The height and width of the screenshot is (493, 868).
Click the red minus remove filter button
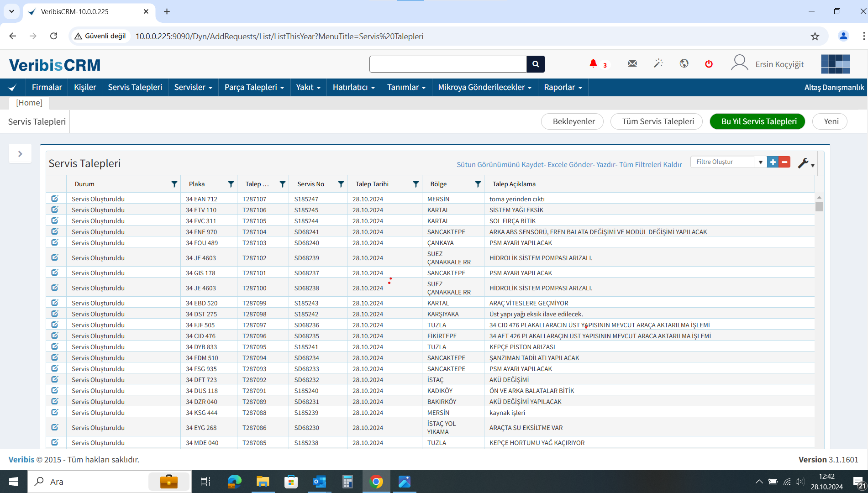point(784,162)
